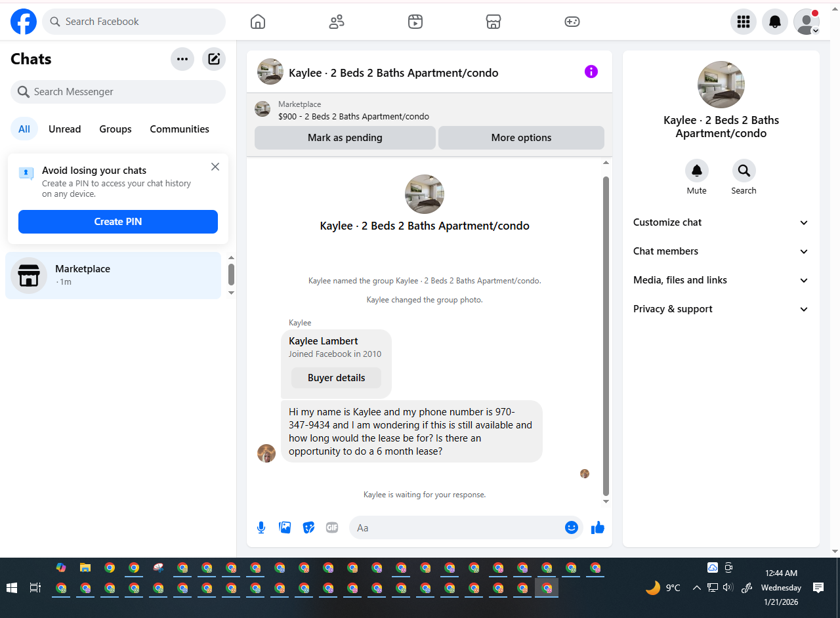The image size is (840, 618).
Task: Switch to the Groups tab
Action: (x=115, y=129)
